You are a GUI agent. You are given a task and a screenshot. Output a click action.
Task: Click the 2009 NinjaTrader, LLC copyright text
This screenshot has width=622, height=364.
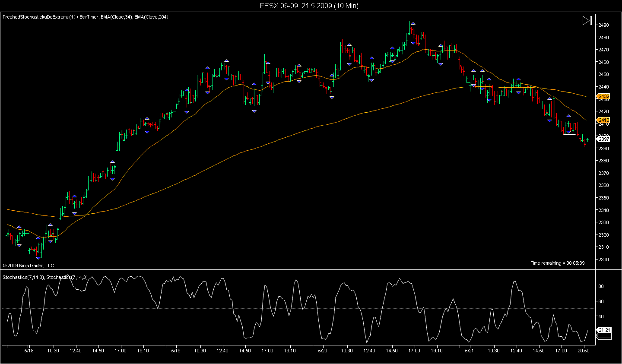click(29, 266)
